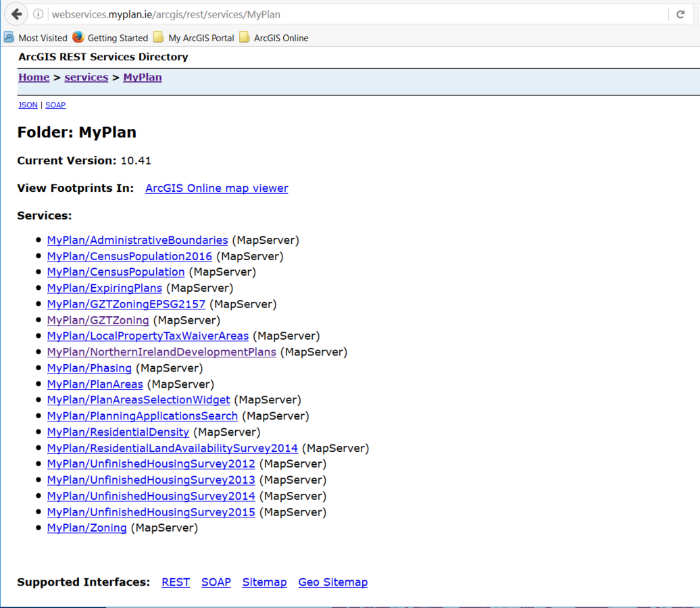Open MyPlan/GZTZoningEPSG2157 service
This screenshot has width=700, height=608.
click(126, 304)
